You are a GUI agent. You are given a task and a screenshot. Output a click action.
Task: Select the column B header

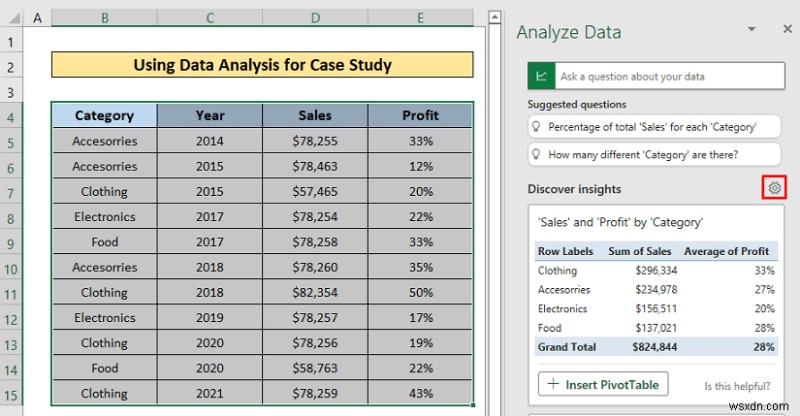tap(104, 18)
